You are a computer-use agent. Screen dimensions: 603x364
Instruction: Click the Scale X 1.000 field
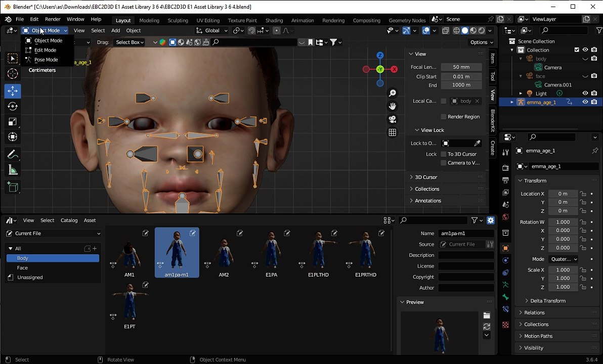pos(563,270)
